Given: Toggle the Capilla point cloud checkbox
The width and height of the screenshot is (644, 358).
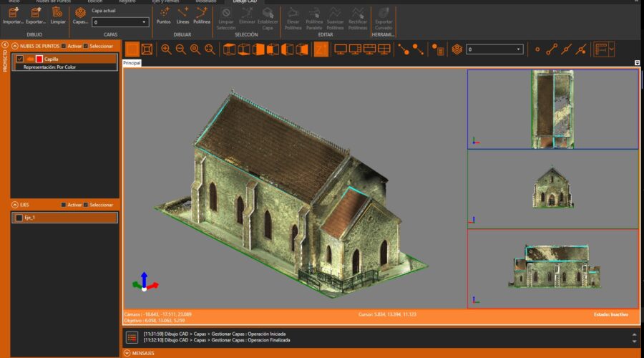Looking at the screenshot, I should click(20, 59).
